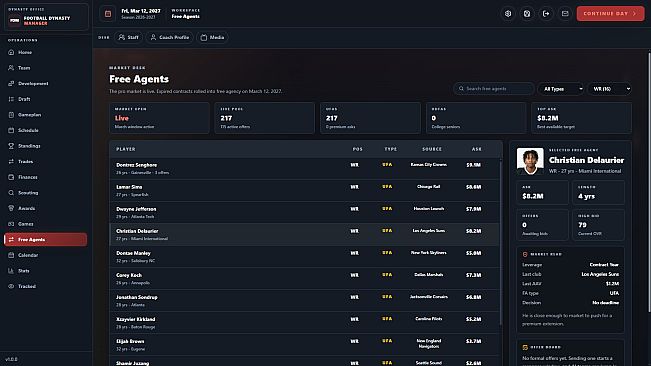Click Top Ask $8.2M stat card

tap(581, 118)
